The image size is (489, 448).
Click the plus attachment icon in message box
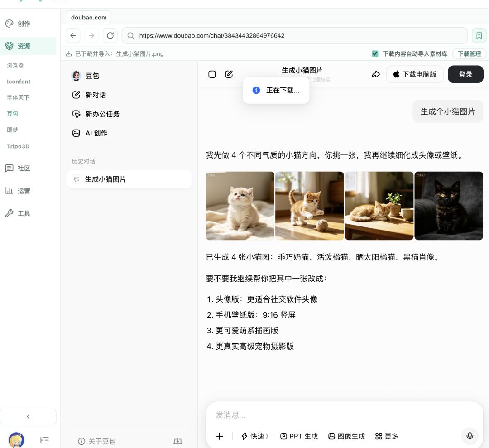[220, 436]
